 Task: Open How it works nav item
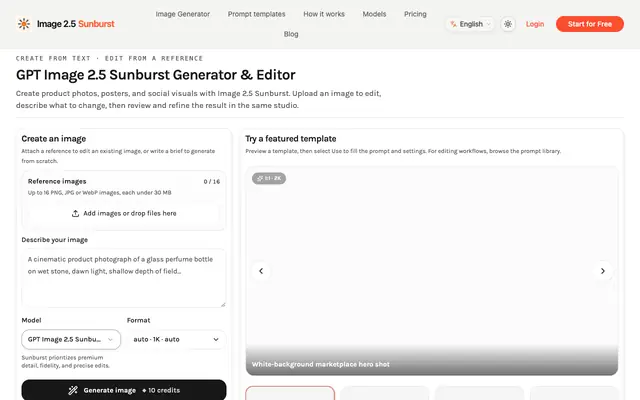(x=324, y=14)
